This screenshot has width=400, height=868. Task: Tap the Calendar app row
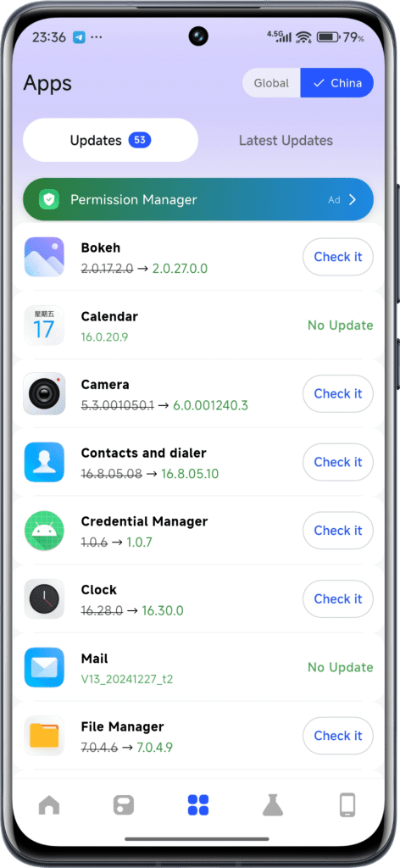[198, 325]
